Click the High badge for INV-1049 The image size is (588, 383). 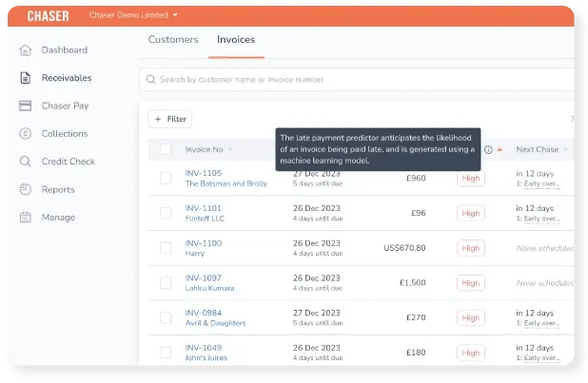click(x=471, y=353)
